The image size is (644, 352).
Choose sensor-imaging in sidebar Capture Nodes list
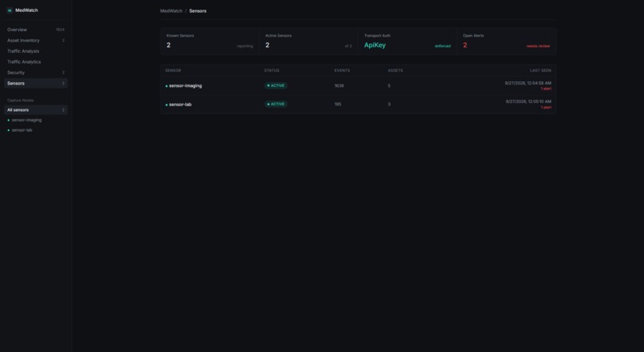tap(36, 120)
